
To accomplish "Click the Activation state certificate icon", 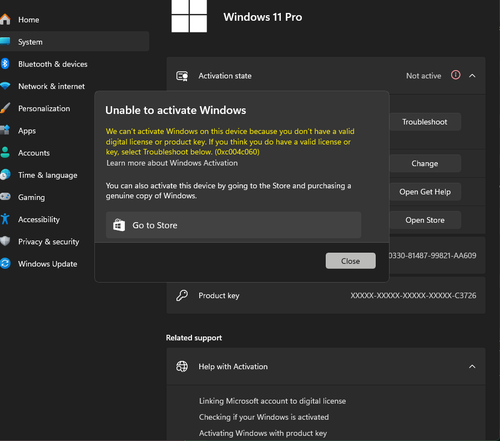I will point(182,76).
